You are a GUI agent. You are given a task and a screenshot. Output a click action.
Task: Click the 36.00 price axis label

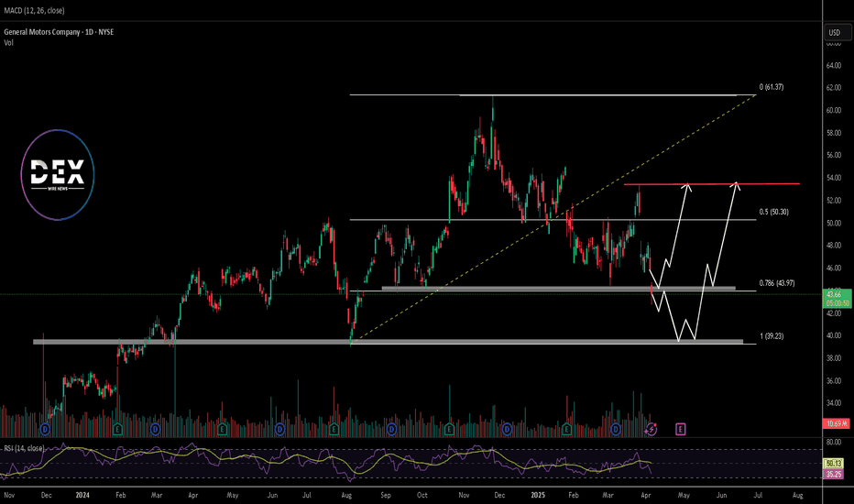(x=834, y=381)
